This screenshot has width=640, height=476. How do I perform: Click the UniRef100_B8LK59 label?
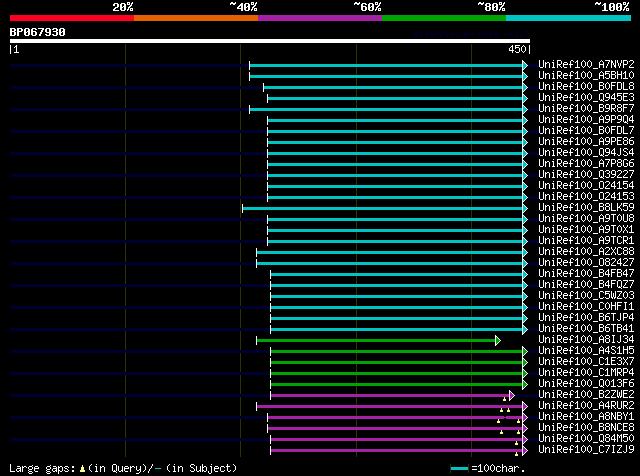pyautogui.click(x=586, y=208)
